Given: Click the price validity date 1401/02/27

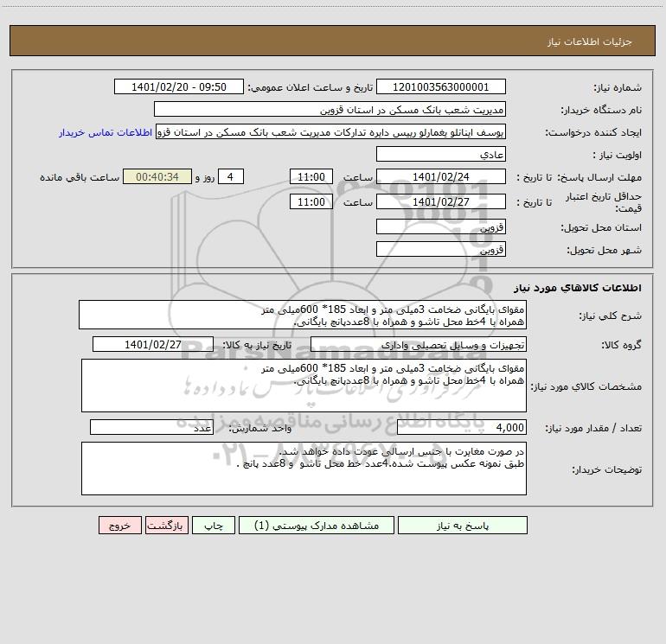Looking at the screenshot, I should point(441,201).
